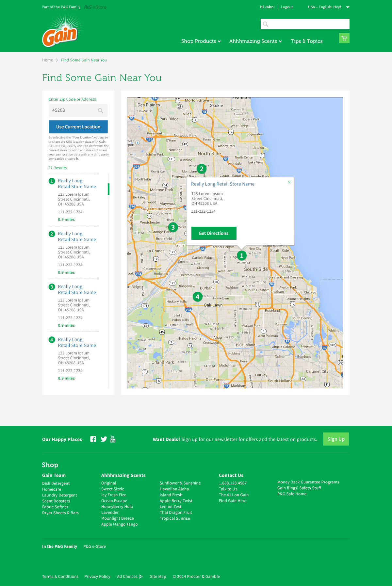Image resolution: width=392 pixels, height=586 pixels.
Task: Select the Tropical Sunrise scent
Action: coord(175,518)
